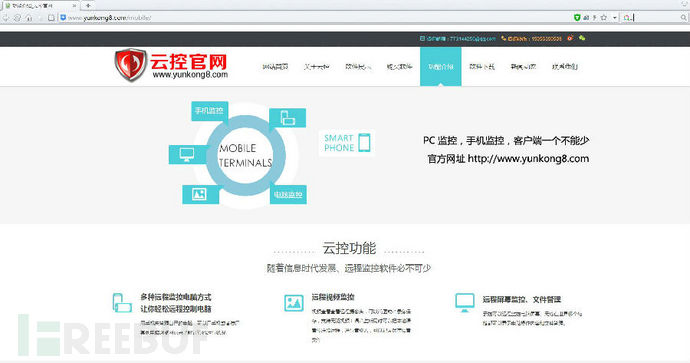Click the devices icon beside 多种远程监控电脑方式

(x=122, y=303)
